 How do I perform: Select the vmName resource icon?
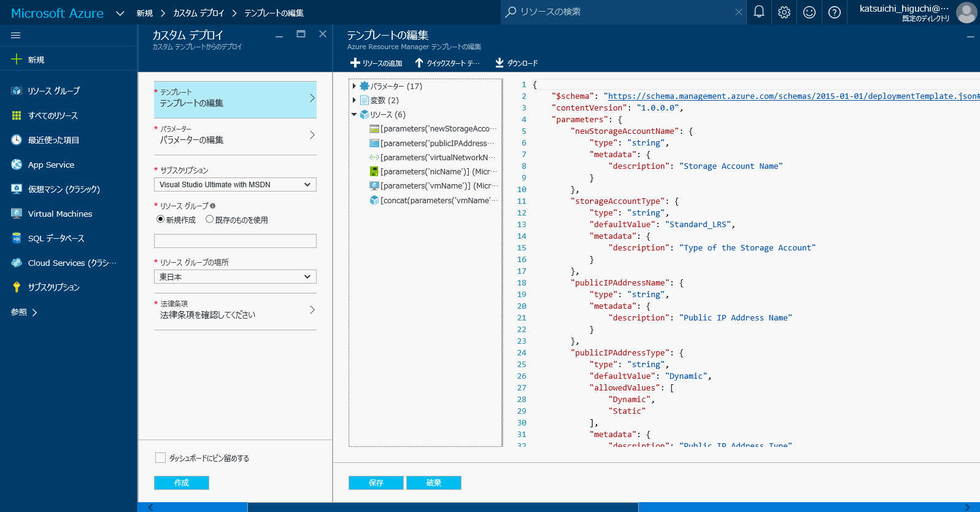(374, 185)
